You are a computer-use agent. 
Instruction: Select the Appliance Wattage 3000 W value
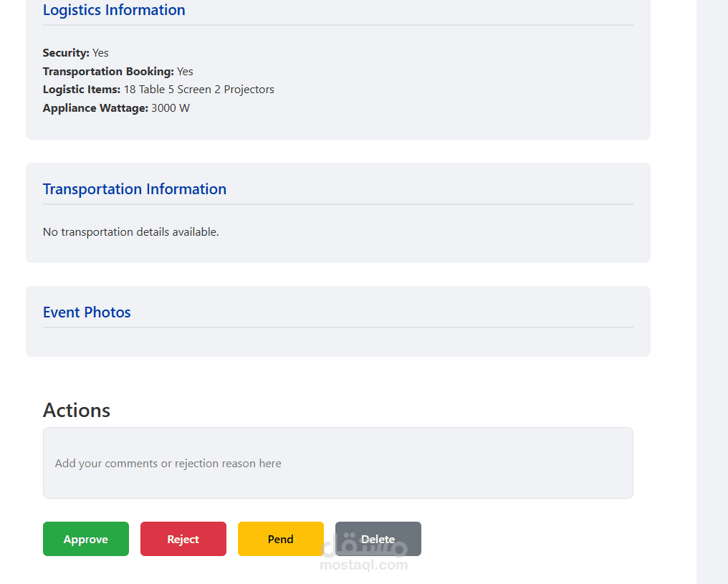[171, 107]
